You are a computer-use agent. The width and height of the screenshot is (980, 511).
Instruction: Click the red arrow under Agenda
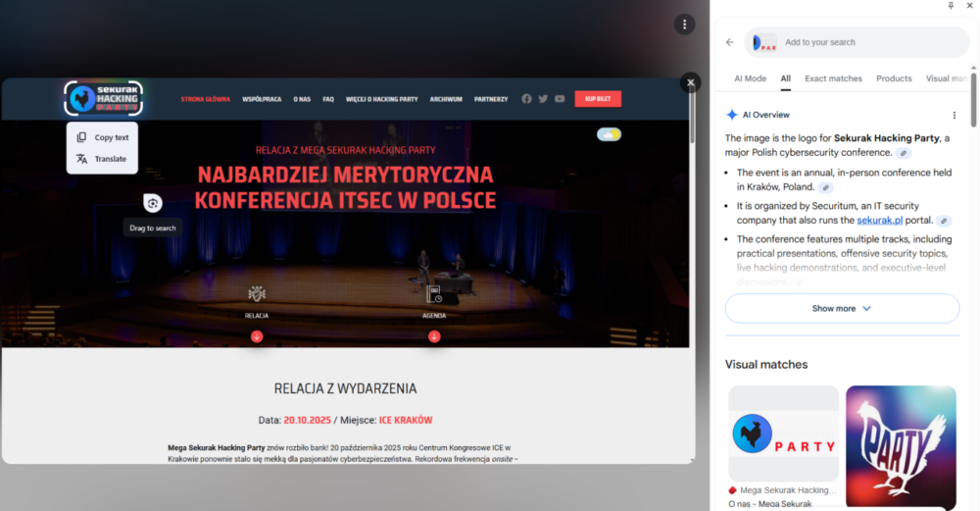[x=434, y=336]
